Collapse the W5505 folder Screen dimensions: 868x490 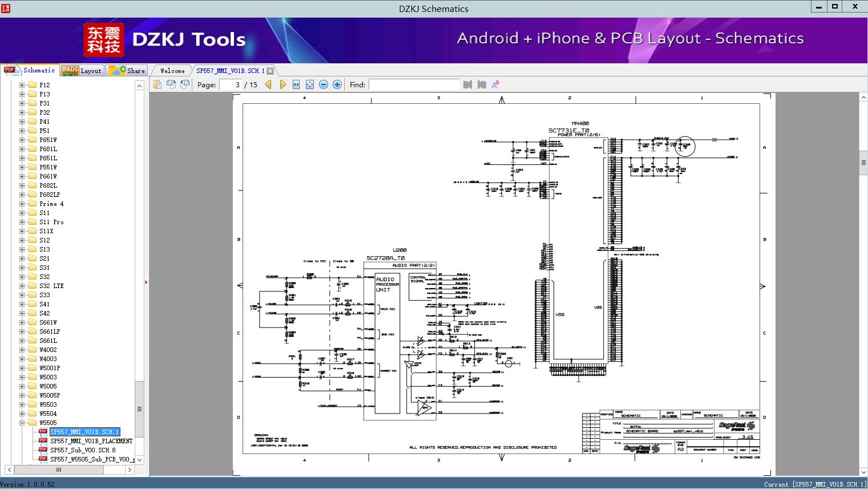(22, 423)
